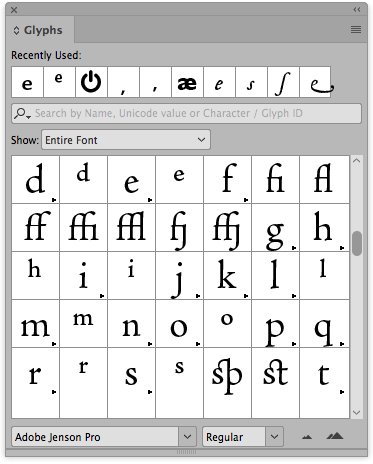This screenshot has height=464, width=373.
Task: Collapse the panel with the double-arrow icon
Action: point(357,10)
